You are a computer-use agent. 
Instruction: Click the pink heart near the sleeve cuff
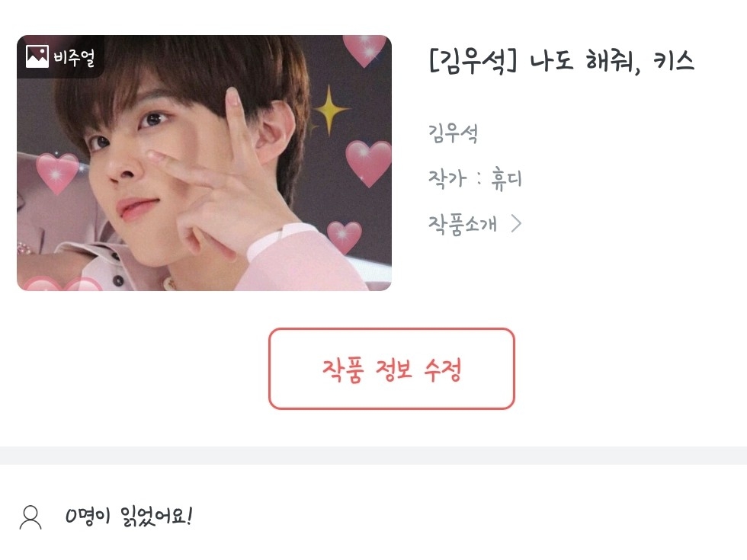point(345,237)
